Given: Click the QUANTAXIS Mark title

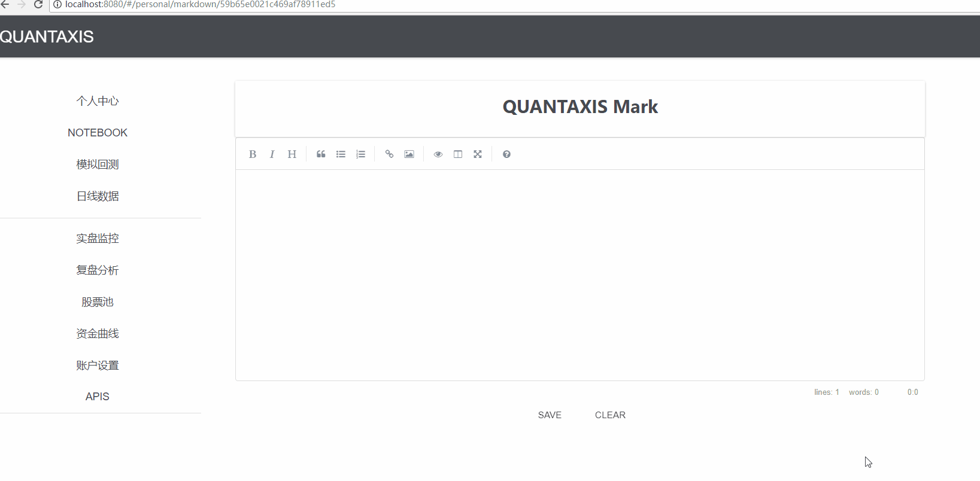Looking at the screenshot, I should coord(580,106).
